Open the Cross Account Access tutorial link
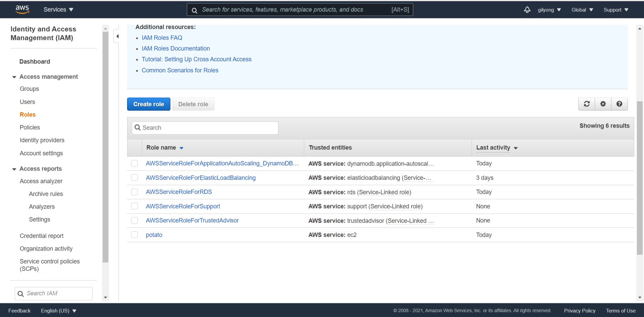The image size is (644, 317). click(x=197, y=59)
